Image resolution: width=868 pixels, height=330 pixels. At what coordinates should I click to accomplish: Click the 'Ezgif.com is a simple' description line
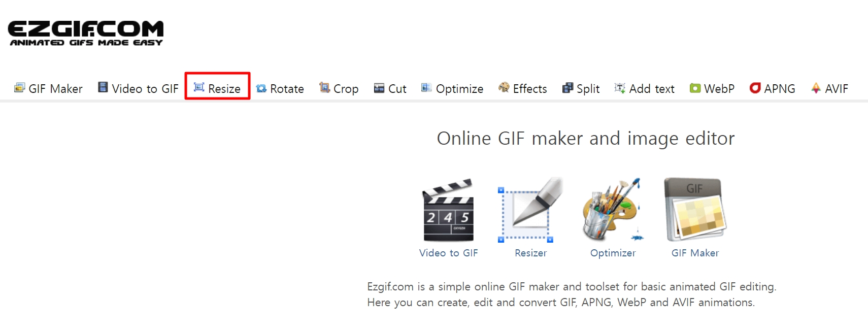point(572,287)
